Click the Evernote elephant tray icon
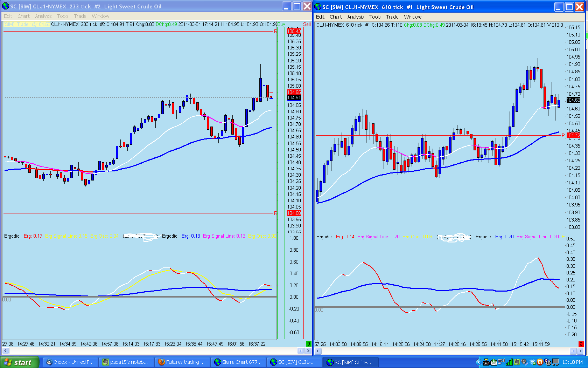This screenshot has height=368, width=588. coord(517,362)
